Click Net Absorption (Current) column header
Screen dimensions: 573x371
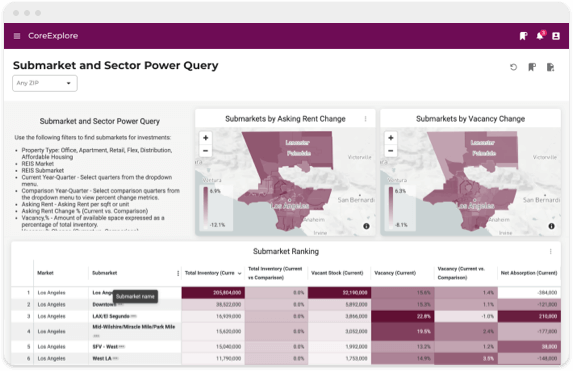529,273
